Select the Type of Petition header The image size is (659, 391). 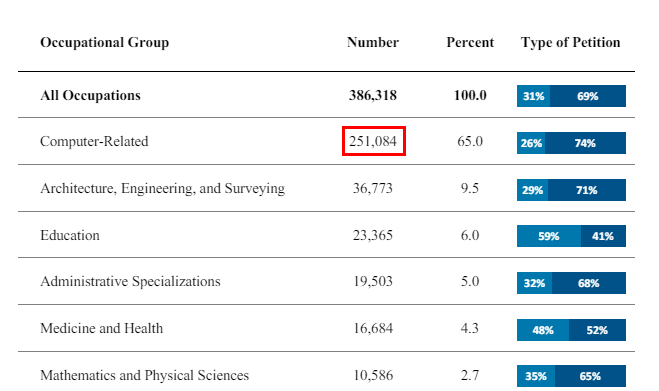coord(570,42)
